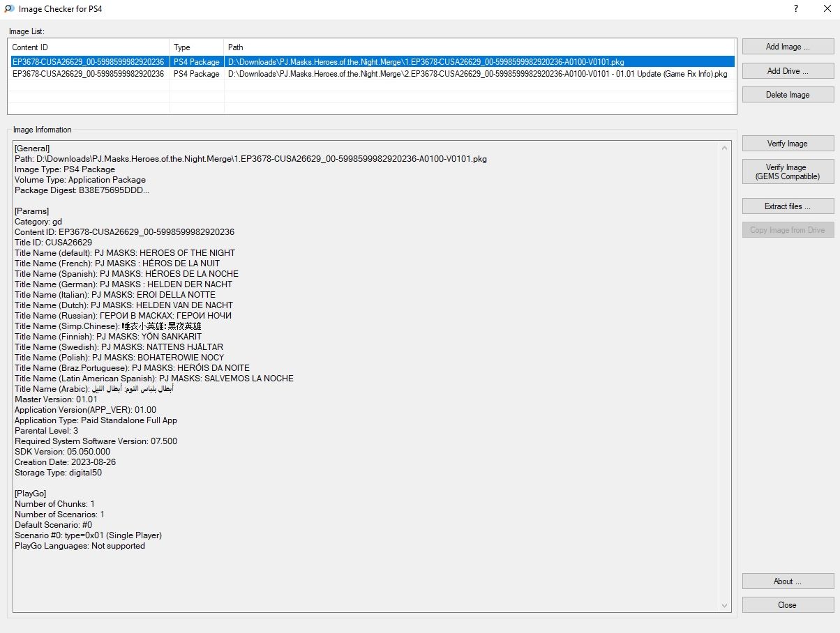840x633 pixels.
Task: Click the Add Image button
Action: [x=788, y=47]
